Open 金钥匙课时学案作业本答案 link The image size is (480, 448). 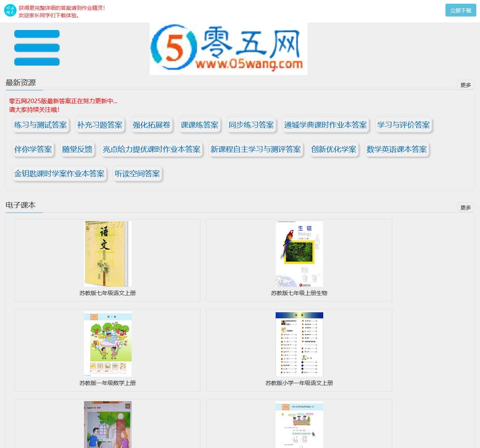coord(59,174)
